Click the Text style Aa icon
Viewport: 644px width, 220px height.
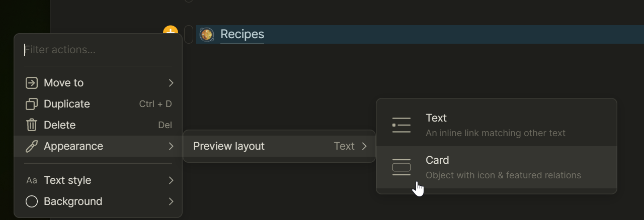pyautogui.click(x=31, y=180)
